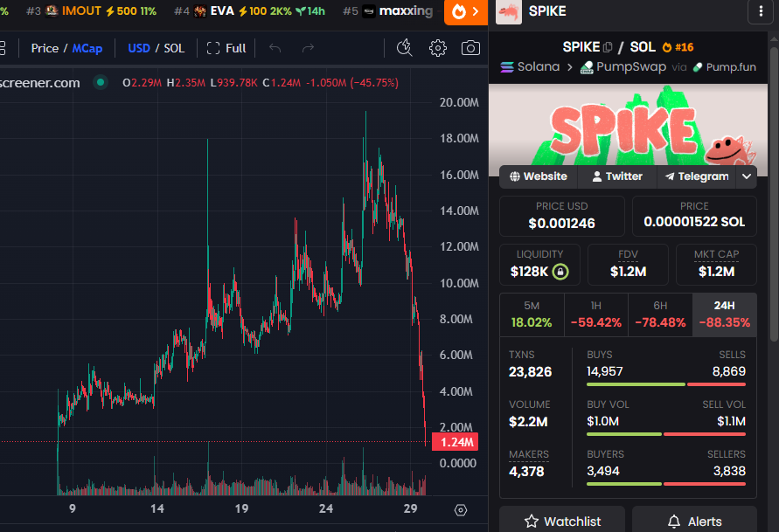Click the SPIKE avatar icon in header
Image resolution: width=779 pixels, height=532 pixels.
coord(509,12)
